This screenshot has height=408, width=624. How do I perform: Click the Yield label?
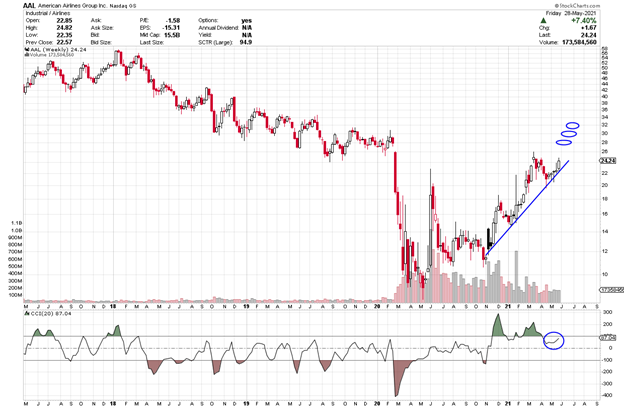(205, 35)
